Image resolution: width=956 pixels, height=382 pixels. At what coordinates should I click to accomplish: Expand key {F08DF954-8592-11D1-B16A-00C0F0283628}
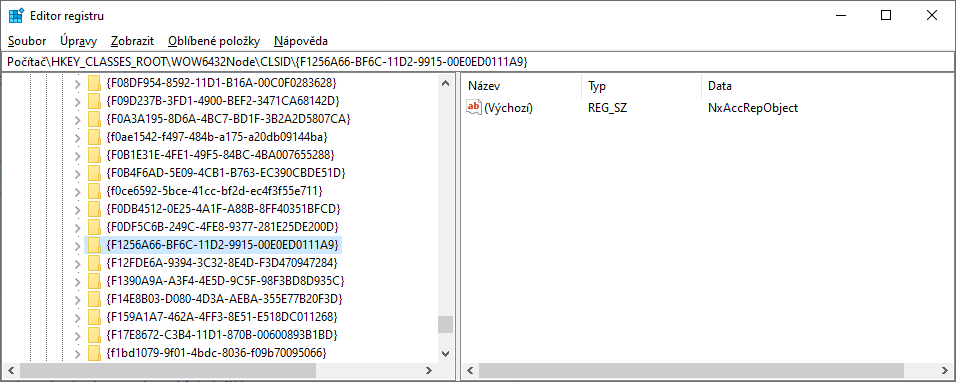tap(77, 83)
